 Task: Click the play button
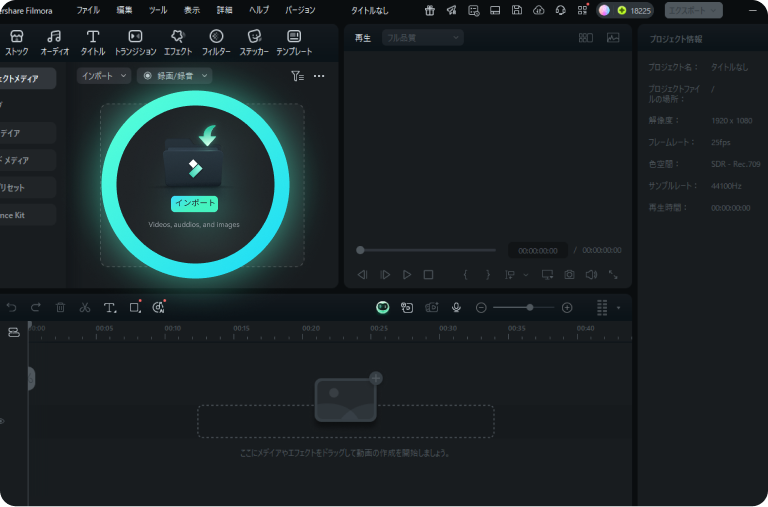[407, 275]
